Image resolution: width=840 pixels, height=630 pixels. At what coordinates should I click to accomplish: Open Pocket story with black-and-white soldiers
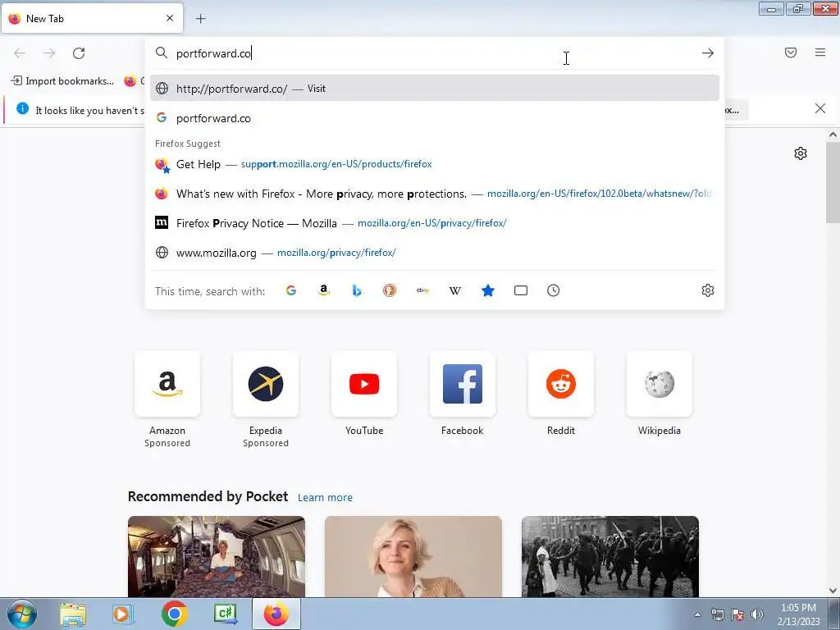click(x=610, y=556)
